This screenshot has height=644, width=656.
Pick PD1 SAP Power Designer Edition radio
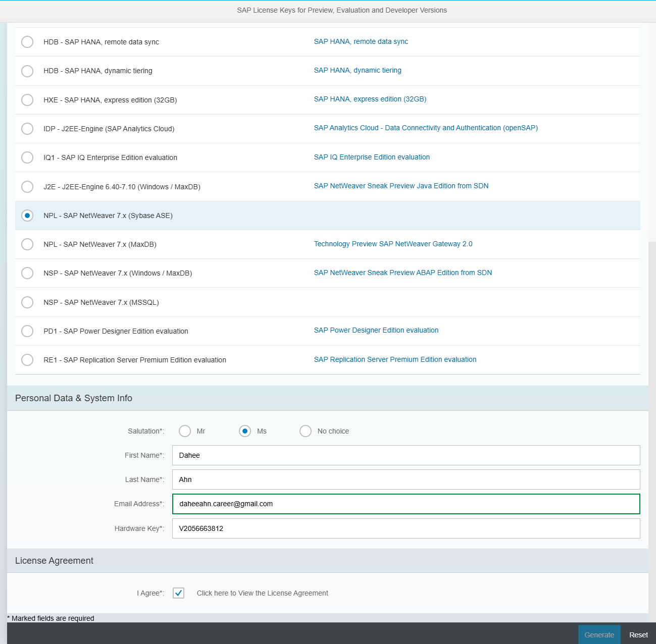coord(27,331)
